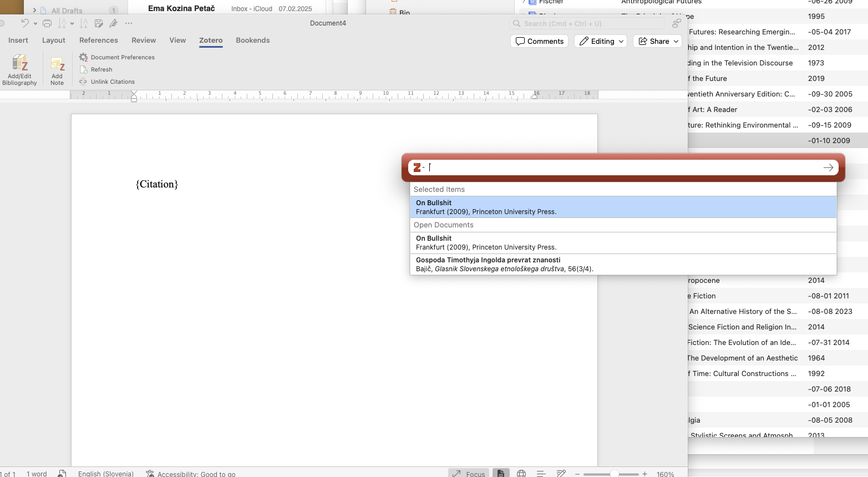Open the Undo history dropdown arrow
Viewport: 868px width, 477px height.
tap(35, 23)
